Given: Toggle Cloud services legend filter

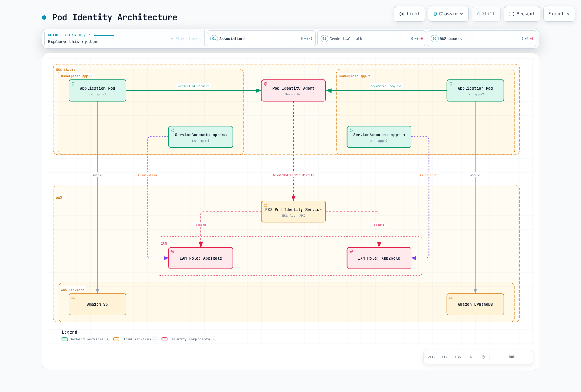Looking at the screenshot, I should [x=135, y=339].
